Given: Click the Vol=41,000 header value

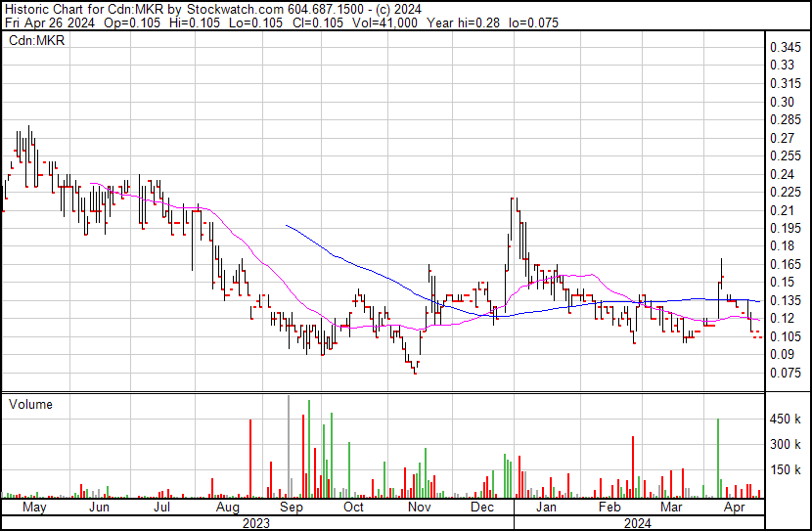Looking at the screenshot, I should 384,22.
